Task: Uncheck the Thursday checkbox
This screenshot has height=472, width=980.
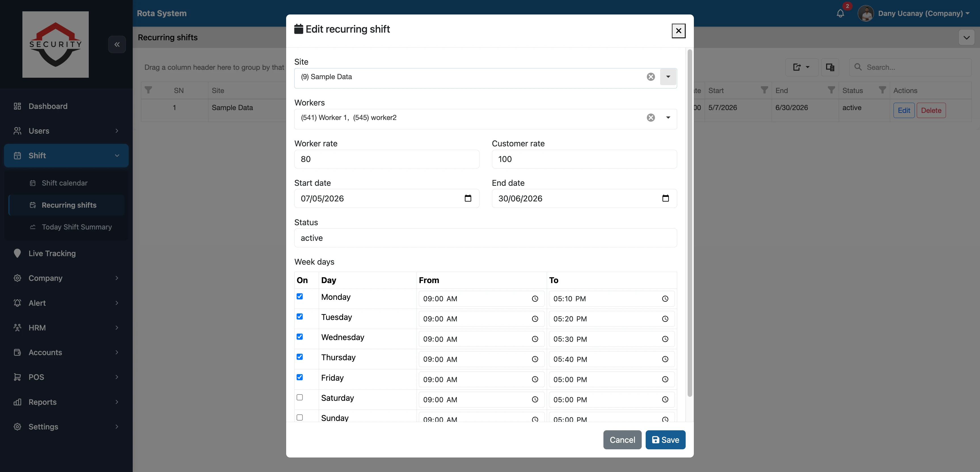Action: coord(300,357)
